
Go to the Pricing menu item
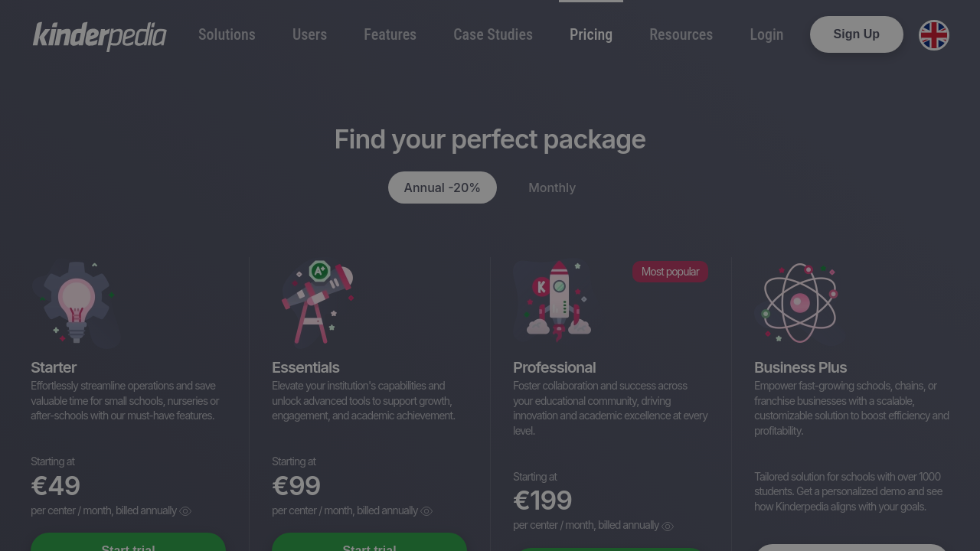coord(590,34)
